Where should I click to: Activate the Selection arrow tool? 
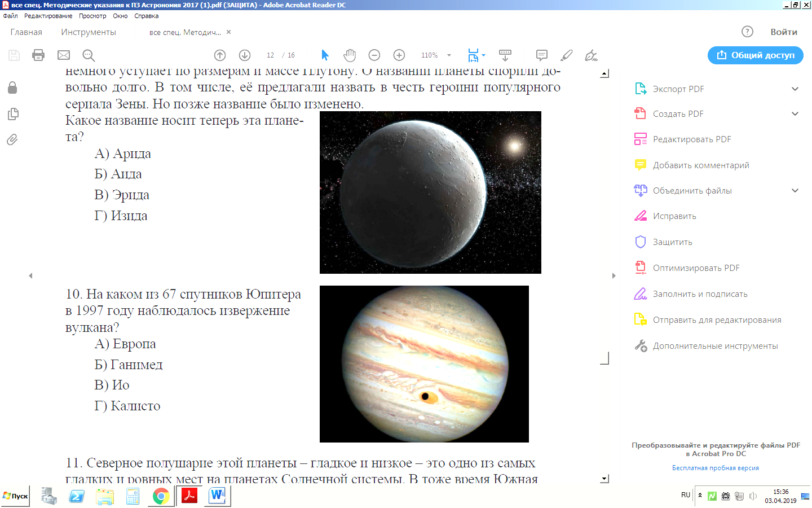pos(325,55)
